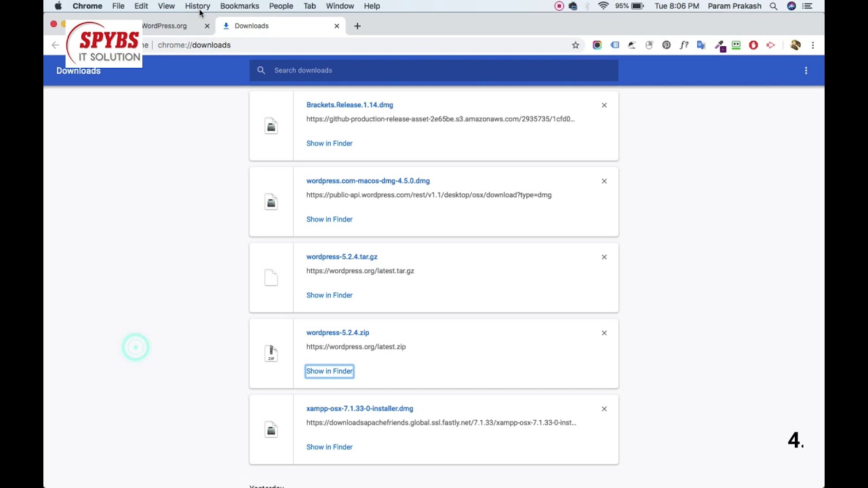The image size is (868, 488).
Task: Click the wordpress-5.2.4.zip file icon
Action: coord(271,354)
